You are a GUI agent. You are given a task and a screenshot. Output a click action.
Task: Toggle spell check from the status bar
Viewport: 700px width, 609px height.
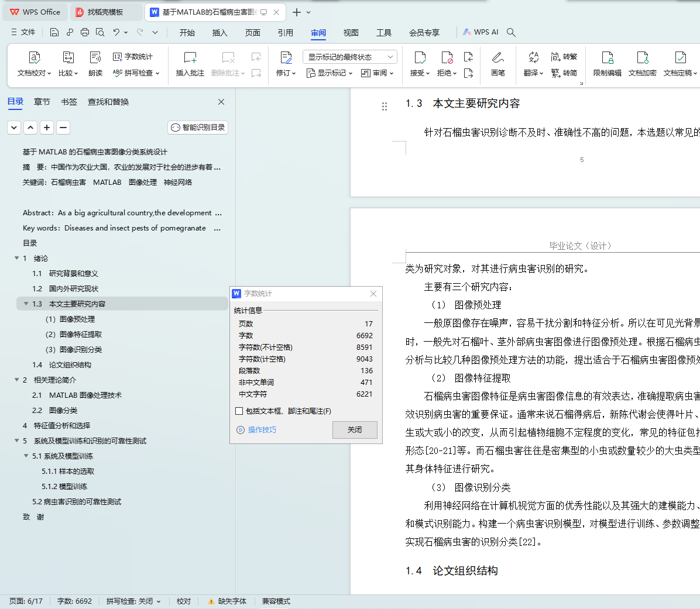133,601
